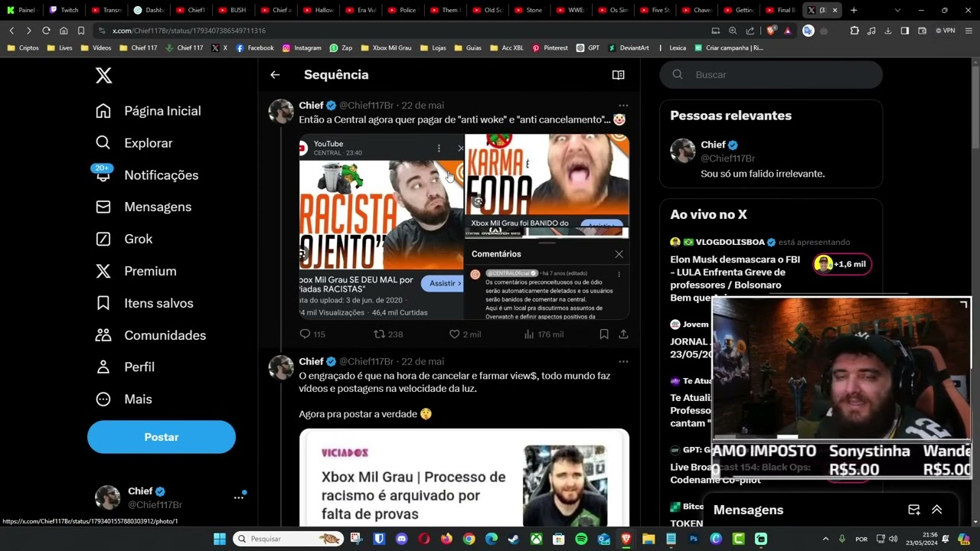980x551 pixels.
Task: Toggle reader view icon in Sequência header
Action: tap(619, 75)
